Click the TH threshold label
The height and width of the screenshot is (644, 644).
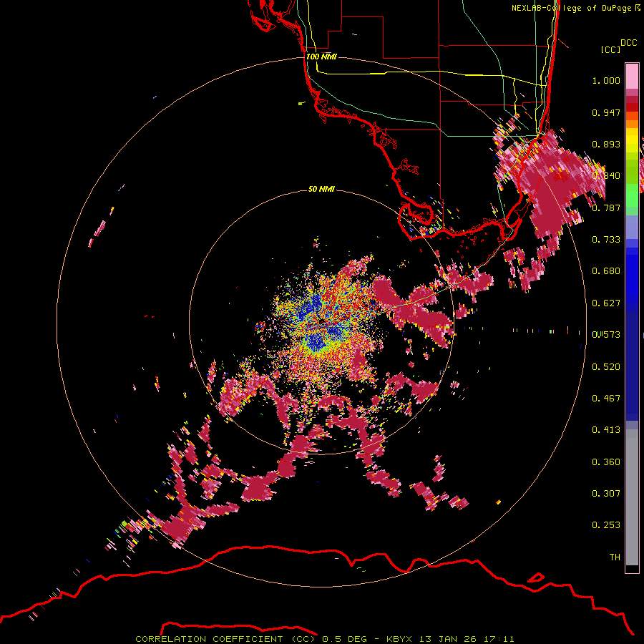point(615,557)
